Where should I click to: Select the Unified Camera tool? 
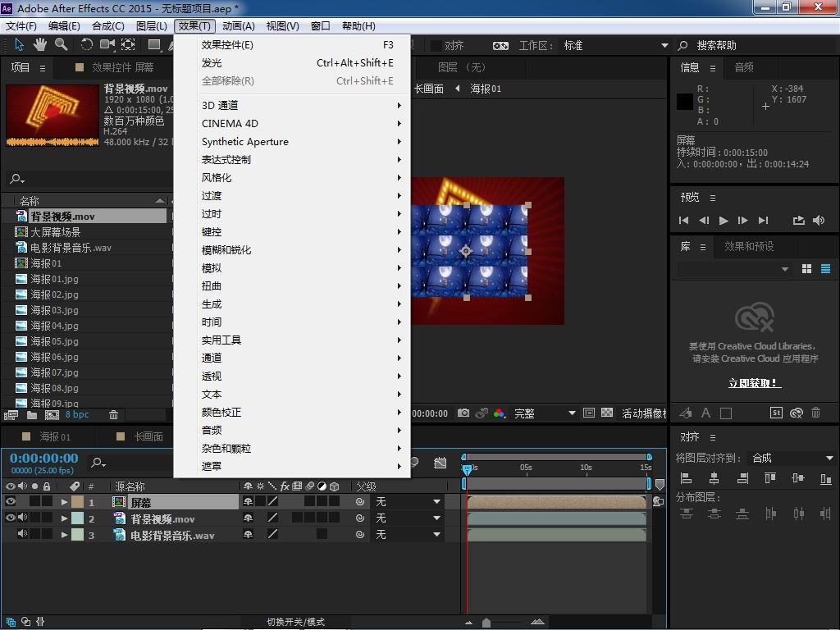point(107,44)
